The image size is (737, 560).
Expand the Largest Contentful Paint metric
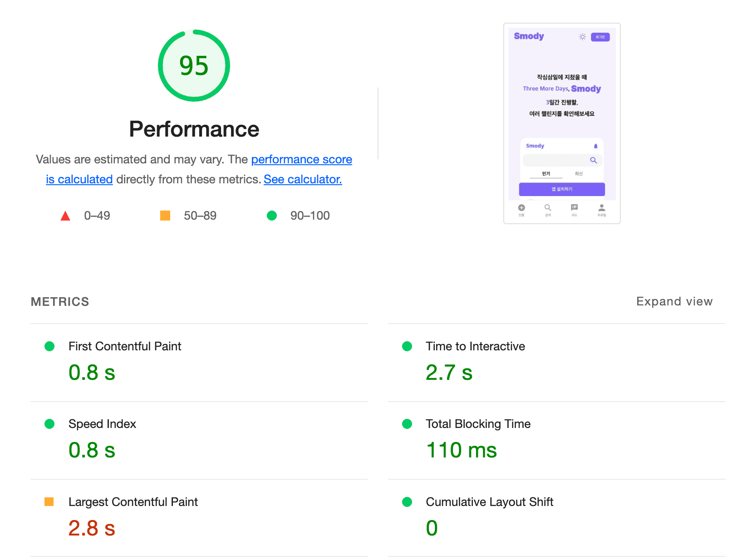click(133, 502)
